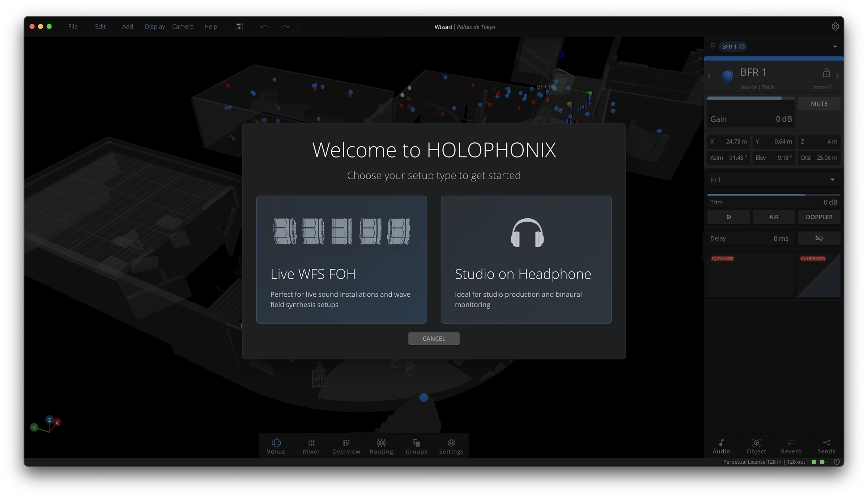Screen dimensions: 868x498
Task: Choose the Studio on Headphone setup card
Action: coord(526,259)
